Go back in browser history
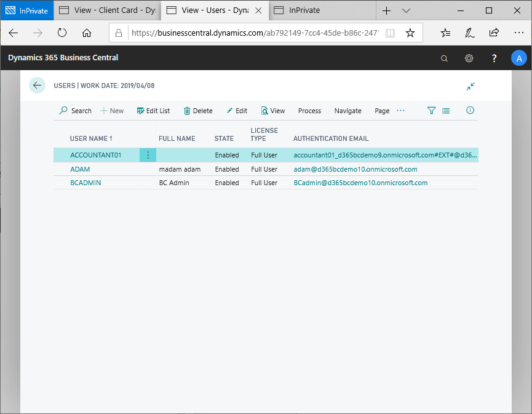The height and width of the screenshot is (414, 532). (x=14, y=33)
